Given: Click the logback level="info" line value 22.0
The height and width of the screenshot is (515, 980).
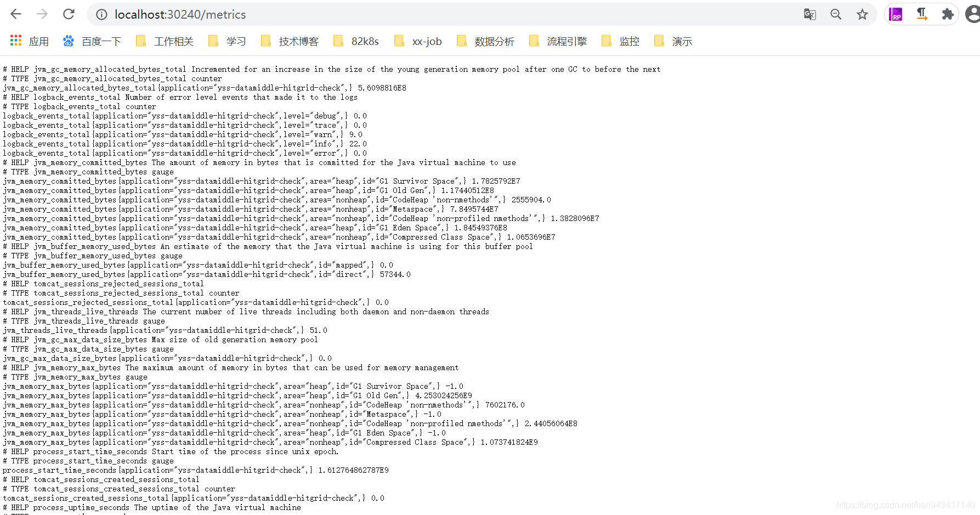Looking at the screenshot, I should [x=358, y=144].
